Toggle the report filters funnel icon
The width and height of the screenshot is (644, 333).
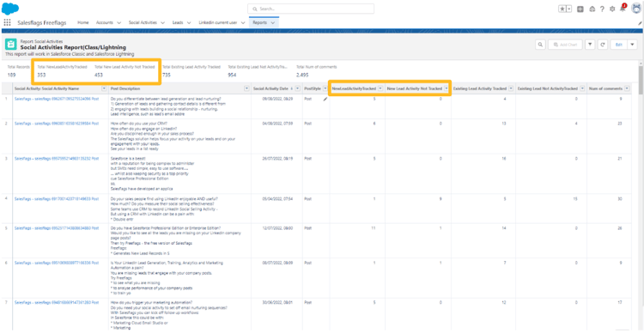tap(590, 45)
